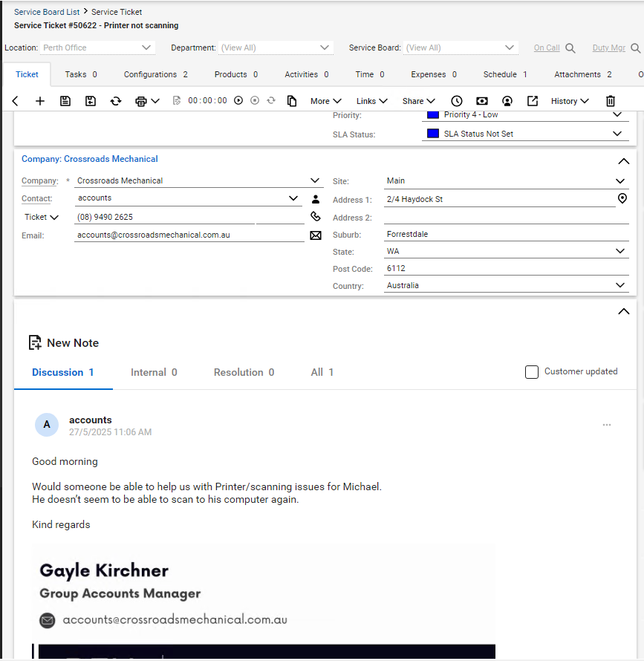Select the Internal notes tab
The width and height of the screenshot is (644, 661).
154,372
